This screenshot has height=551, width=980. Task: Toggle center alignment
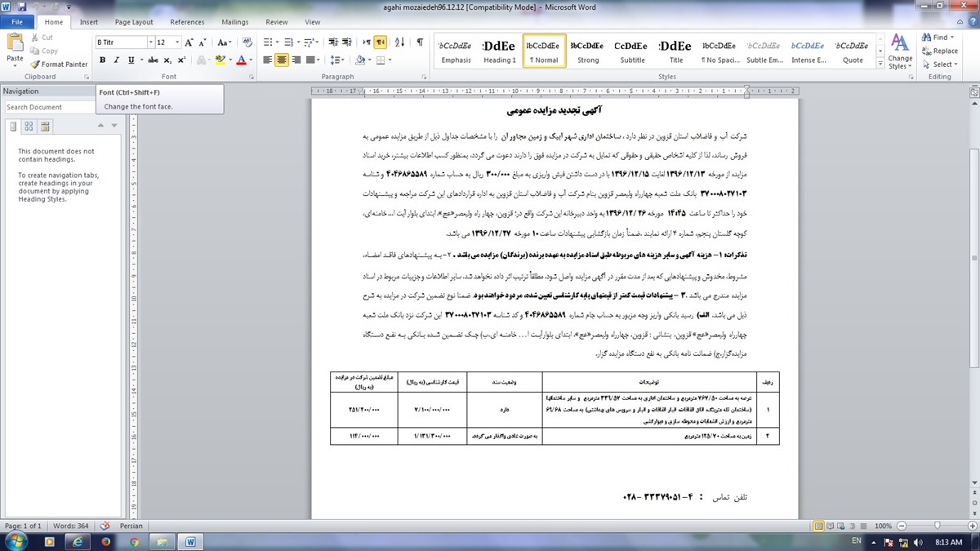click(x=282, y=60)
